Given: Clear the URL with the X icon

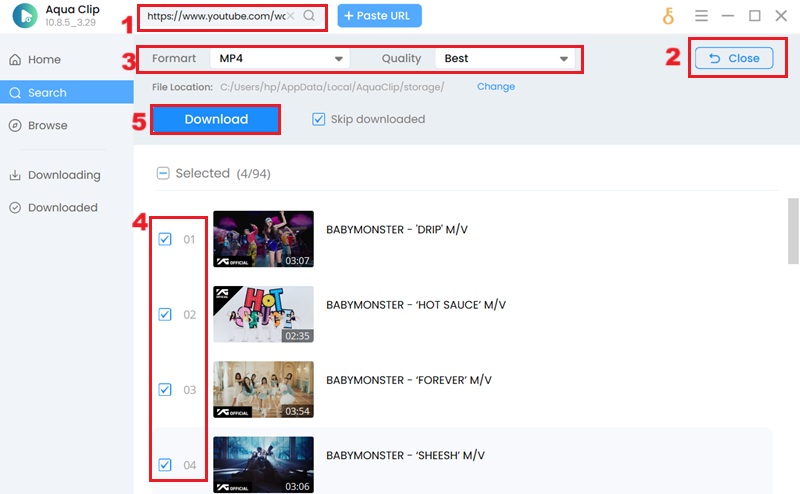Looking at the screenshot, I should point(290,16).
